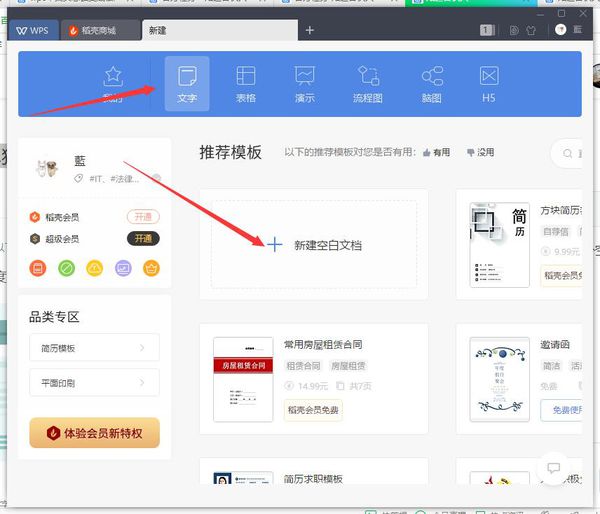Click the 租赁合同 tag
The height and width of the screenshot is (514, 600).
click(x=303, y=366)
